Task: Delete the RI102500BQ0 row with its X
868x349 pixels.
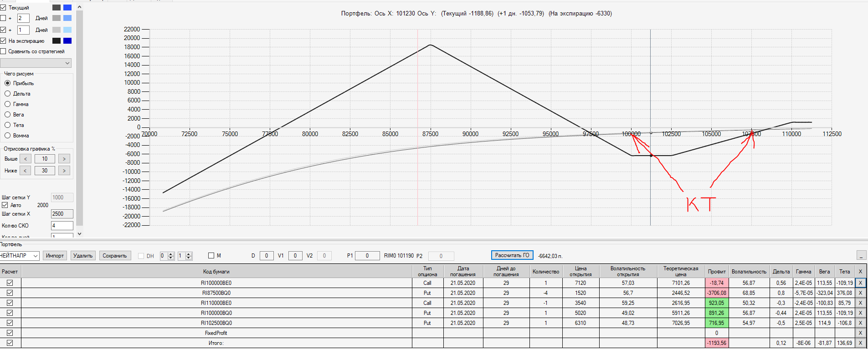Action: click(860, 323)
